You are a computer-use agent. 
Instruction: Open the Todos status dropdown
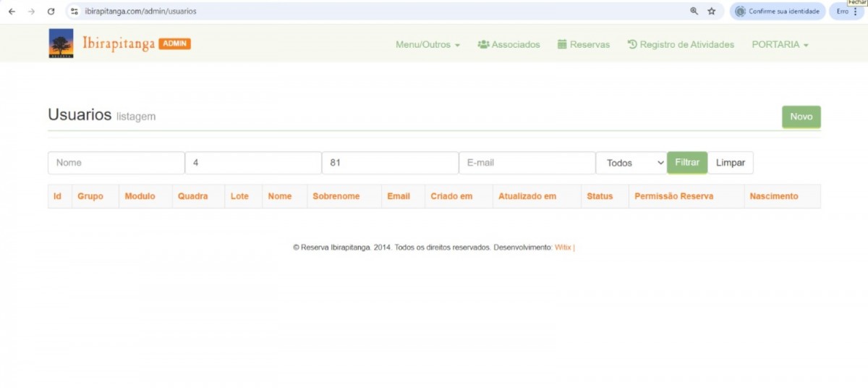[631, 163]
